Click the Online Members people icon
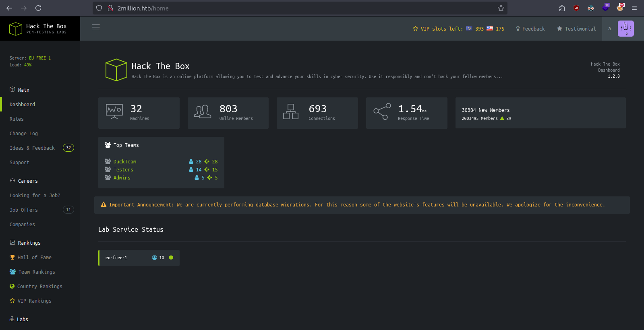644x330 pixels. (x=203, y=111)
